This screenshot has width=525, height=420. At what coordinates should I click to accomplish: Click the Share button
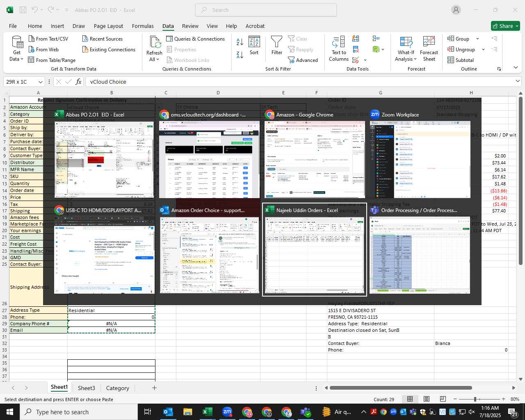505,26
